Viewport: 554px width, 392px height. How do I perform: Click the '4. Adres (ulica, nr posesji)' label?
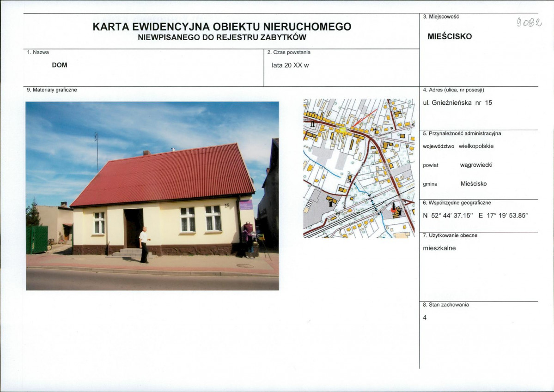coord(453,90)
